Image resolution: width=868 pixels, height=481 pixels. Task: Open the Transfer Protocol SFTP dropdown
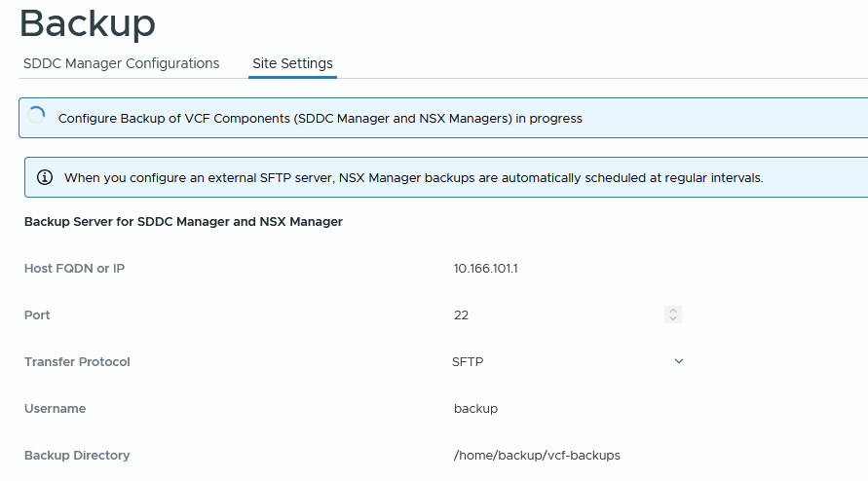click(565, 361)
